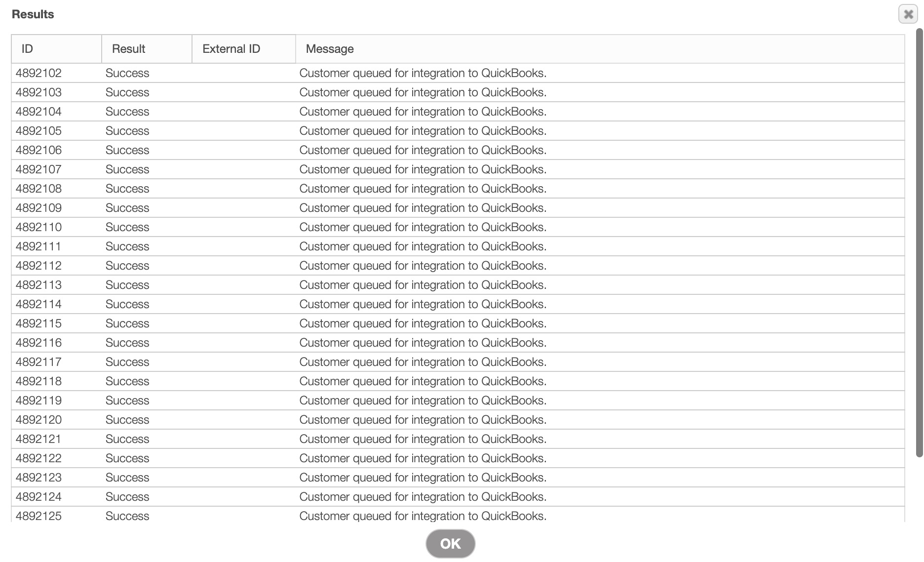Select row with ID 4892117

[x=38, y=362]
